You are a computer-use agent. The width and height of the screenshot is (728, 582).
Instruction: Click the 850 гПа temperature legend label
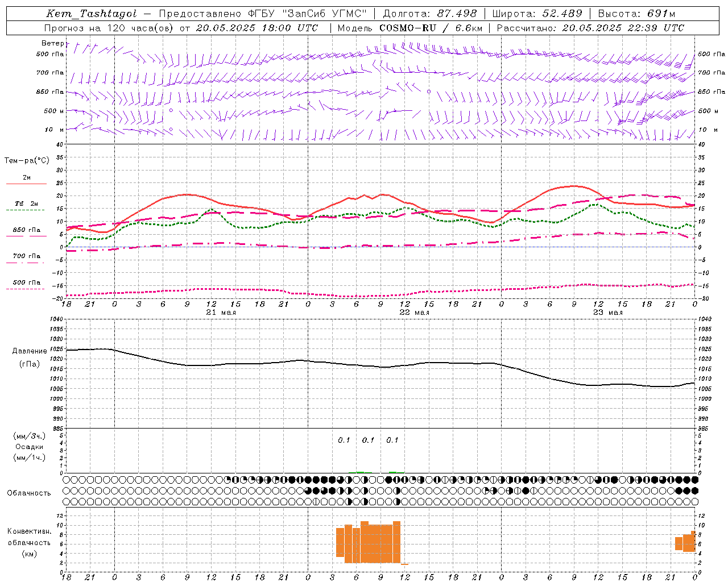click(x=27, y=230)
